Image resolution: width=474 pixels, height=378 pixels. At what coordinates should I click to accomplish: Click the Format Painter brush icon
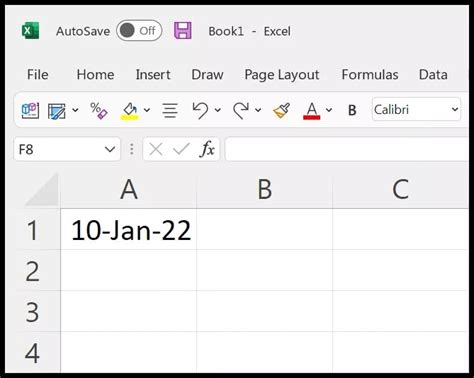point(281,110)
